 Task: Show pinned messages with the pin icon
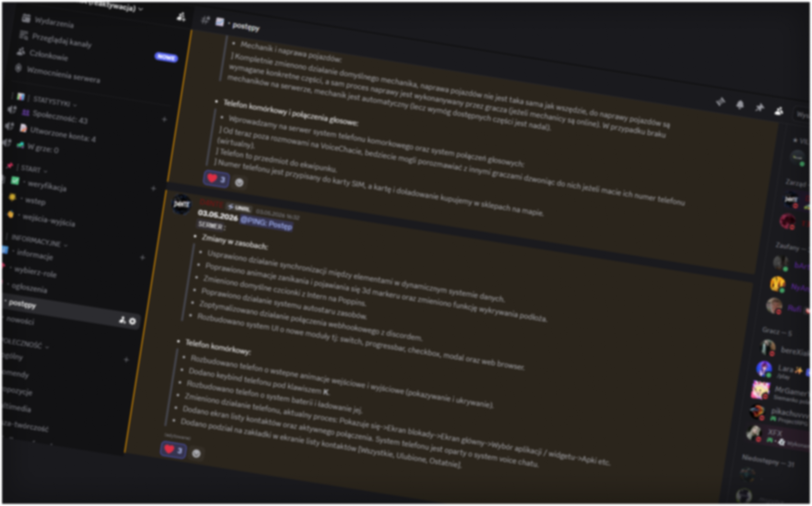(759, 108)
